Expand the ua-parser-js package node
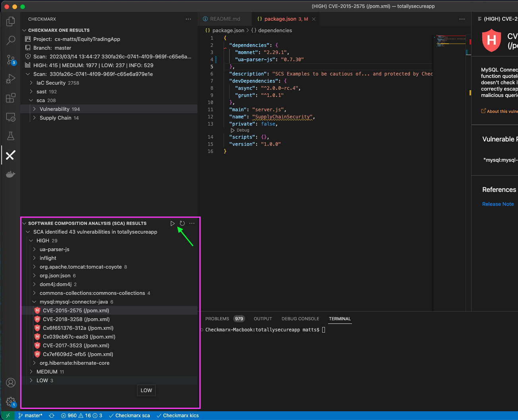Image resolution: width=518 pixels, height=420 pixels. tap(34, 249)
